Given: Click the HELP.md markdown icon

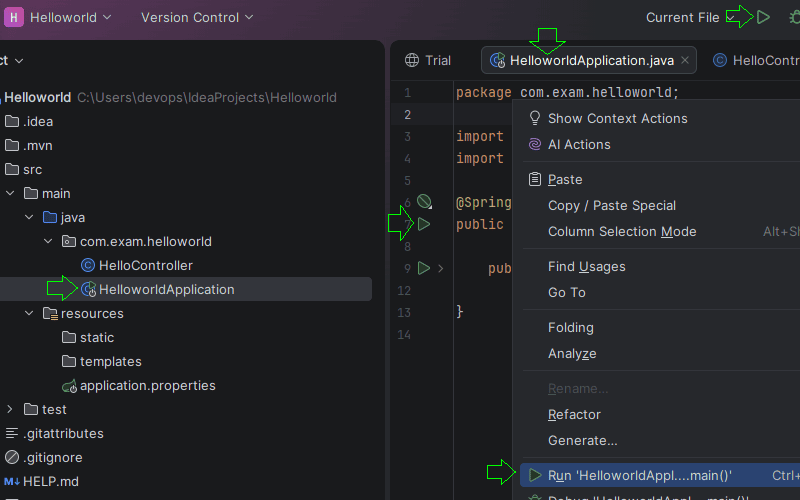Looking at the screenshot, I should pyautogui.click(x=12, y=481).
